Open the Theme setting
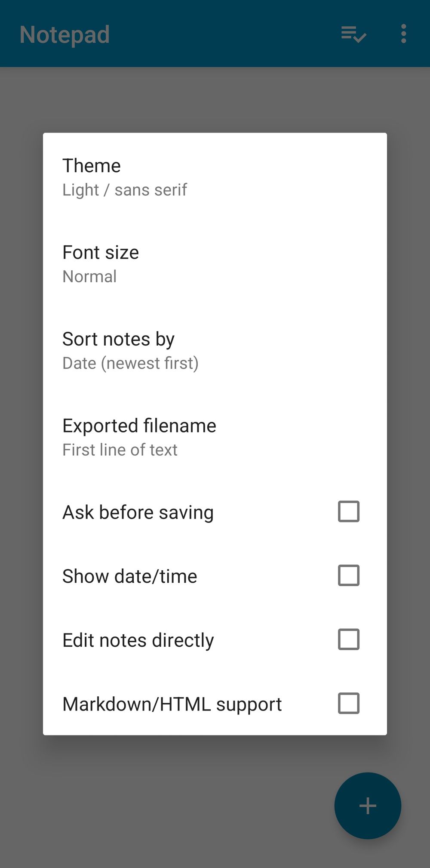 [x=92, y=166]
